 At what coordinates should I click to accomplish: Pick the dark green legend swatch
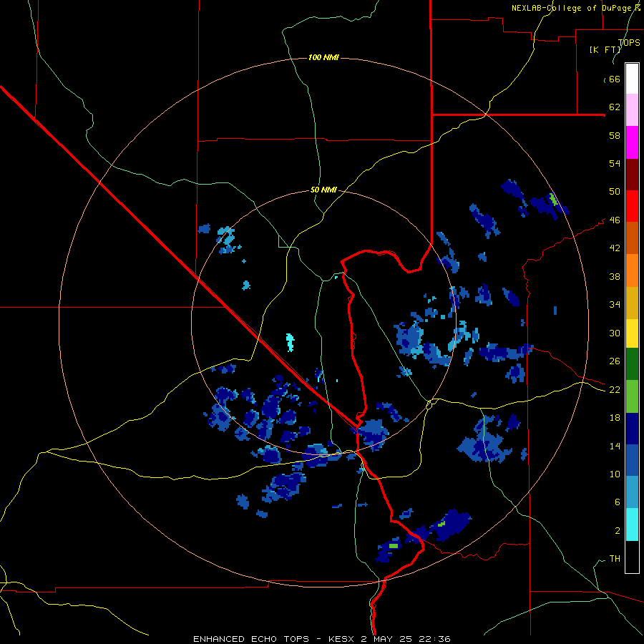pyautogui.click(x=632, y=364)
